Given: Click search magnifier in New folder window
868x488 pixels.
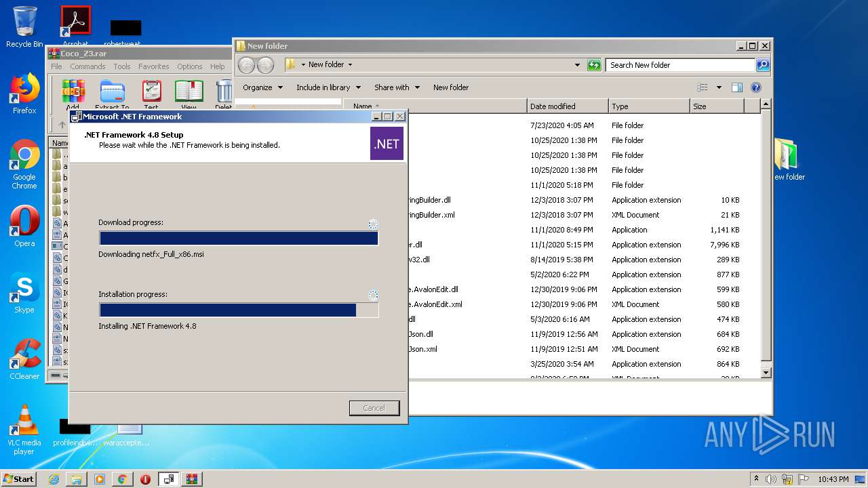Looking at the screenshot, I should pyautogui.click(x=763, y=65).
